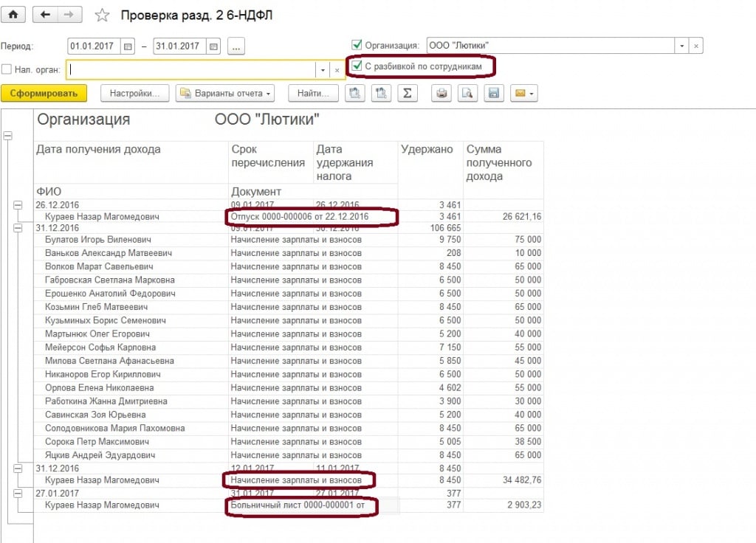Screen dimensions: 756x543
Task: Open the calendar for start date 01.01.2017
Action: pyautogui.click(x=127, y=46)
